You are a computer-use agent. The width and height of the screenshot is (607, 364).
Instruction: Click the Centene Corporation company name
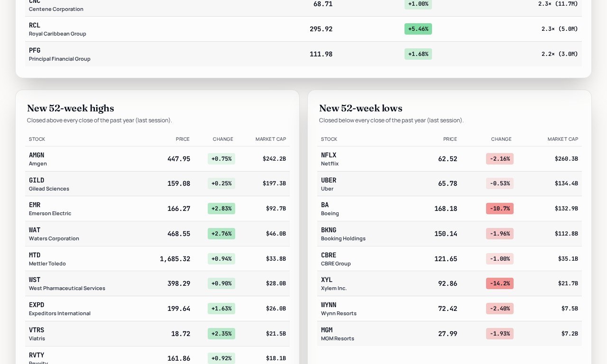(56, 9)
